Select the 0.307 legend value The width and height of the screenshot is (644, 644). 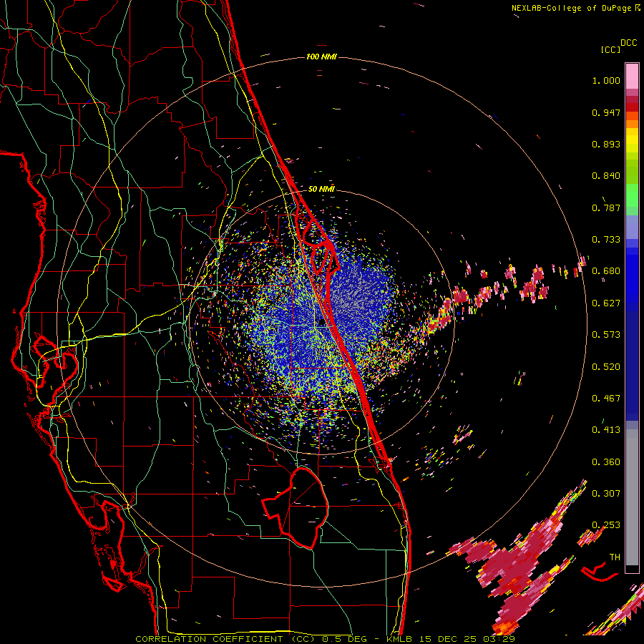(606, 494)
